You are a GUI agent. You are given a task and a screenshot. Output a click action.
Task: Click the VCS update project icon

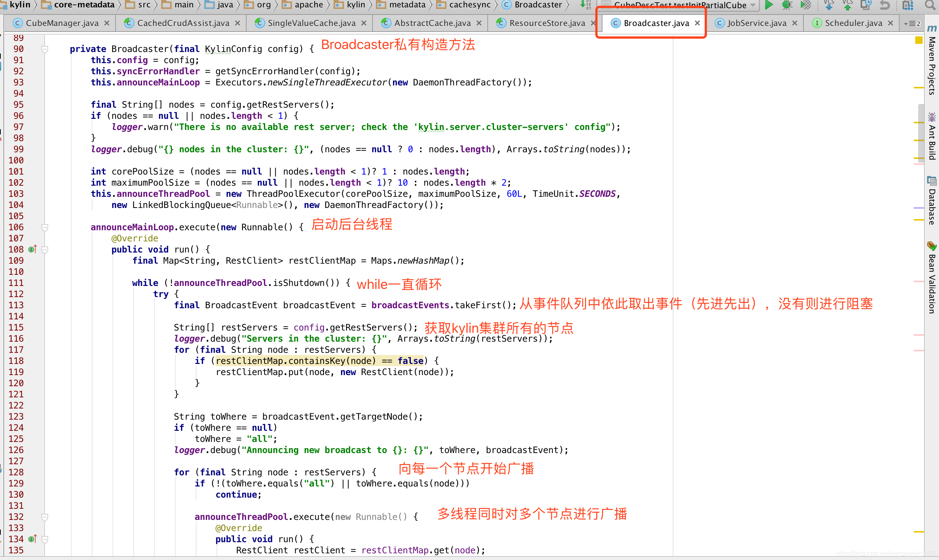(829, 5)
